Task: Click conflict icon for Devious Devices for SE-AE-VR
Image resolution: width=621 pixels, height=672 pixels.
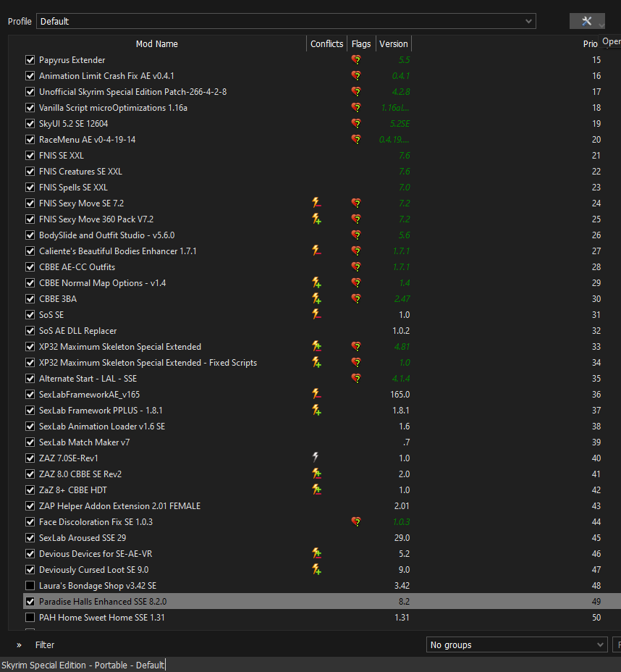Action: pos(316,553)
